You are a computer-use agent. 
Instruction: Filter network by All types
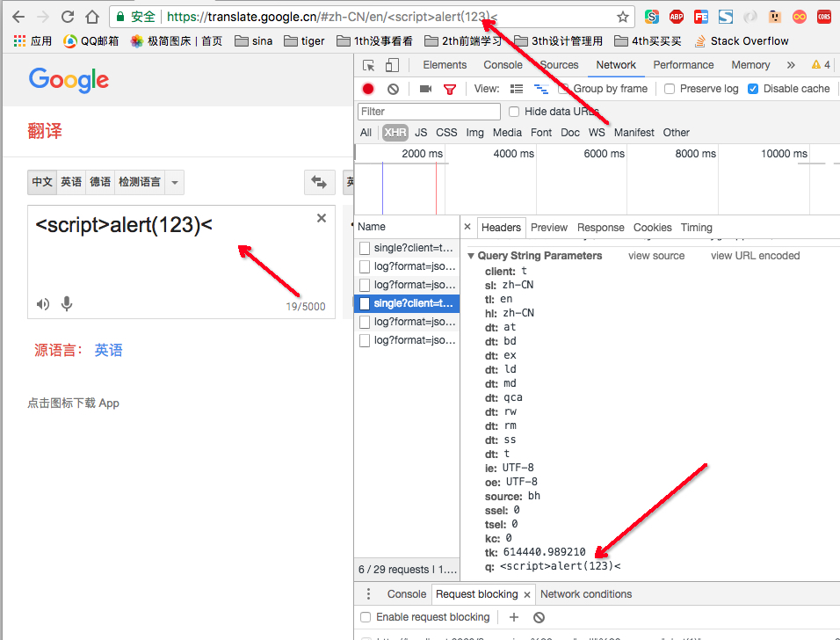pos(366,133)
